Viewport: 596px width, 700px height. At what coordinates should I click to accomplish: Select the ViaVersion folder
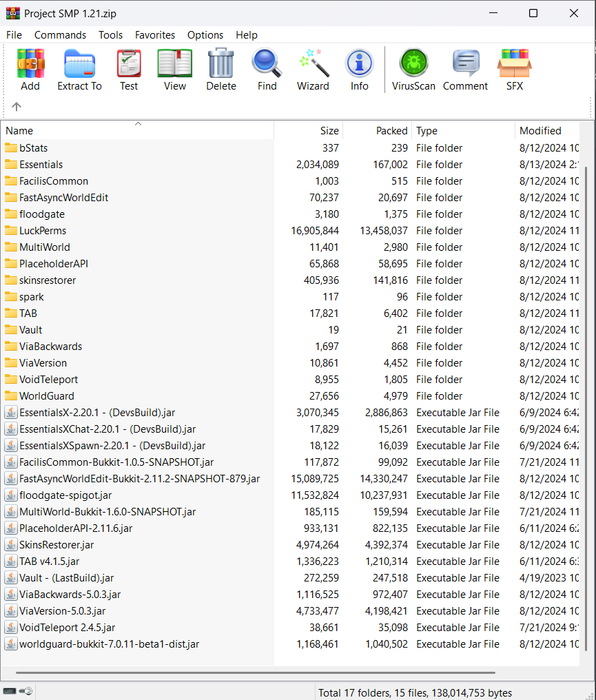pyautogui.click(x=290, y=362)
